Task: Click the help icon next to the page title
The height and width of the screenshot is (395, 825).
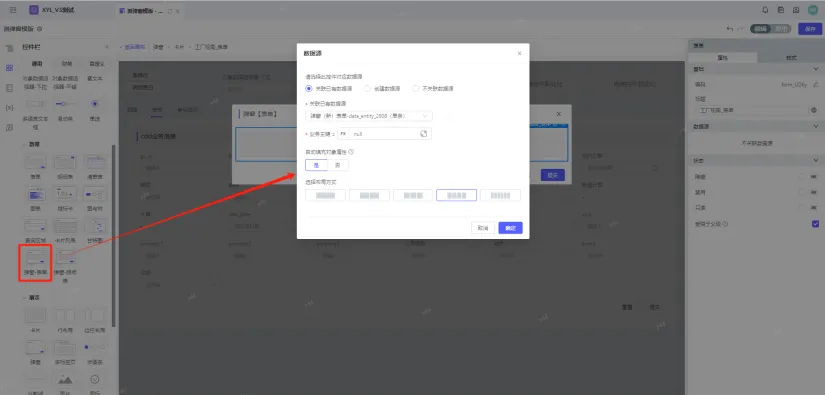Action: point(40,29)
